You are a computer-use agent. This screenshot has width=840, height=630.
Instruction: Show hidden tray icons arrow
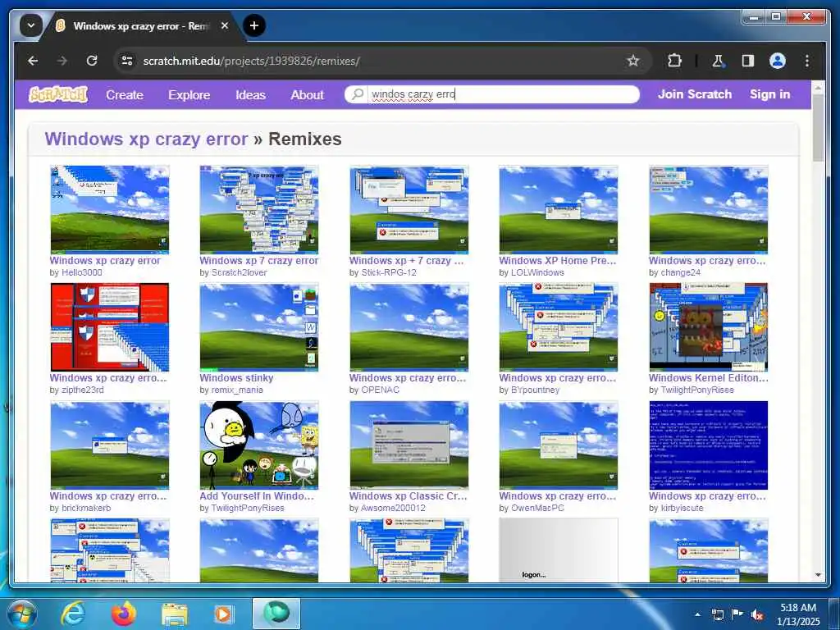pos(697,614)
